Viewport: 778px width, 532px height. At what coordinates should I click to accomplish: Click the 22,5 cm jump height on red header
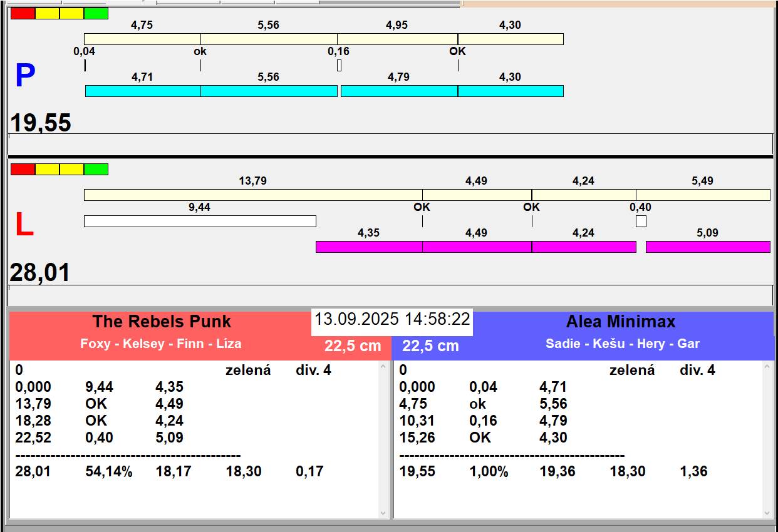click(353, 346)
